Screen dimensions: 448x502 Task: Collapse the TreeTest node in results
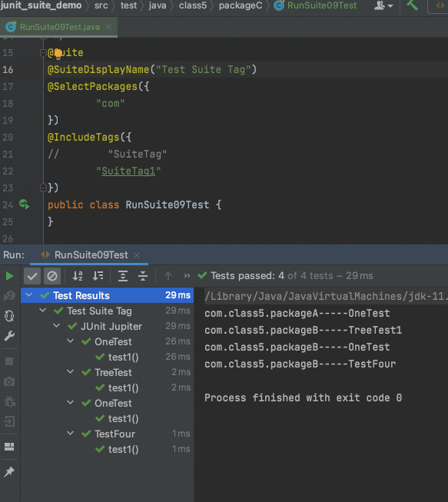click(x=71, y=372)
